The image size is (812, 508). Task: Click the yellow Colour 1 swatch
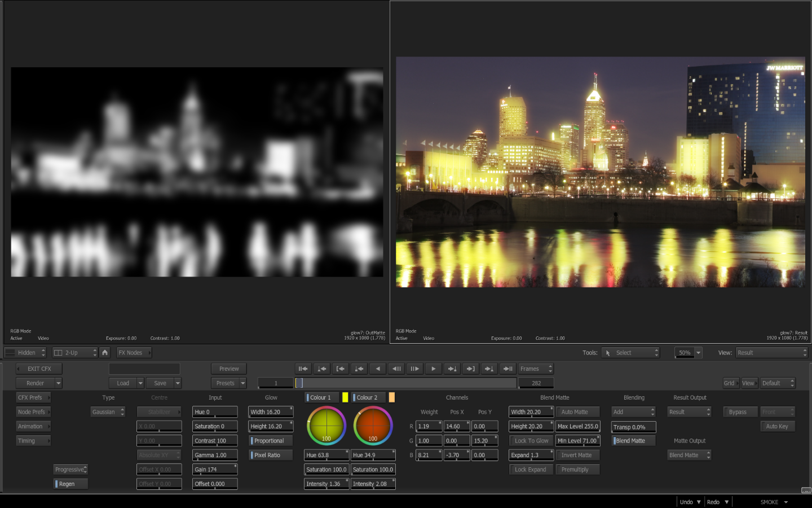pos(345,397)
